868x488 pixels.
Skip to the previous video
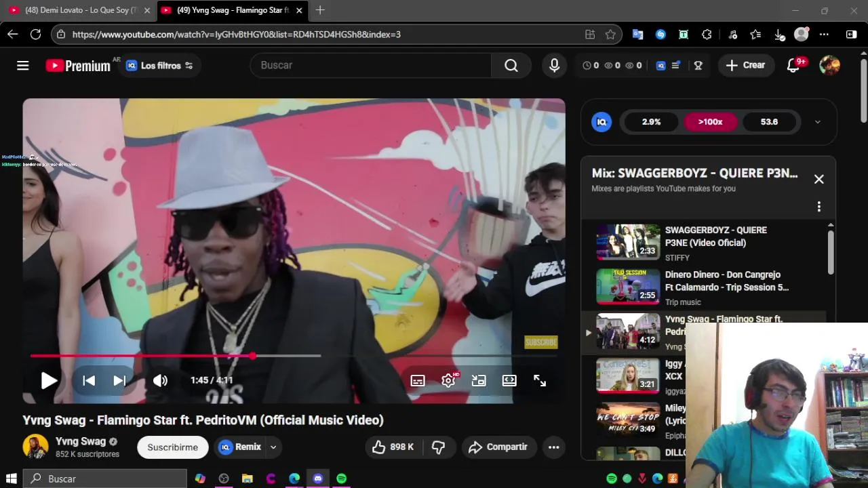89,380
